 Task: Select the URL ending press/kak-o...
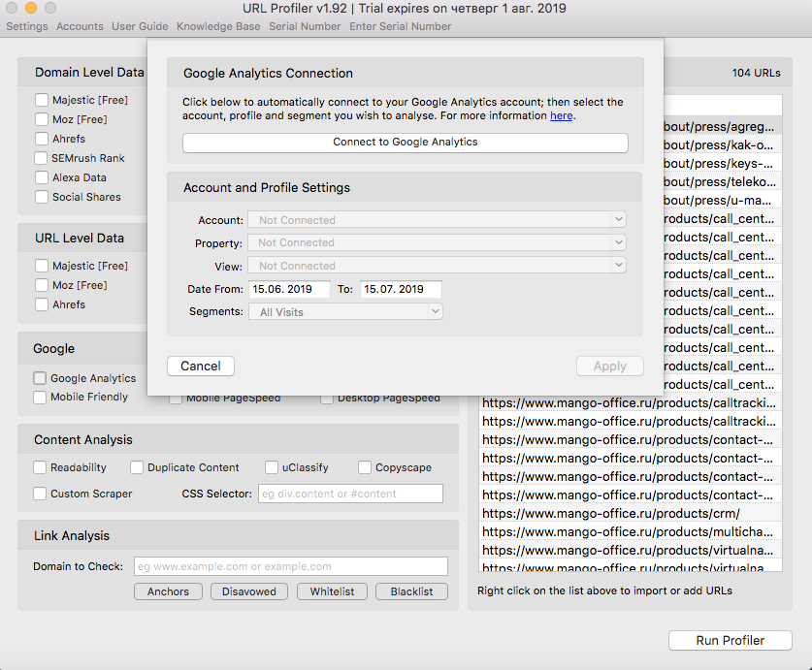(723, 145)
